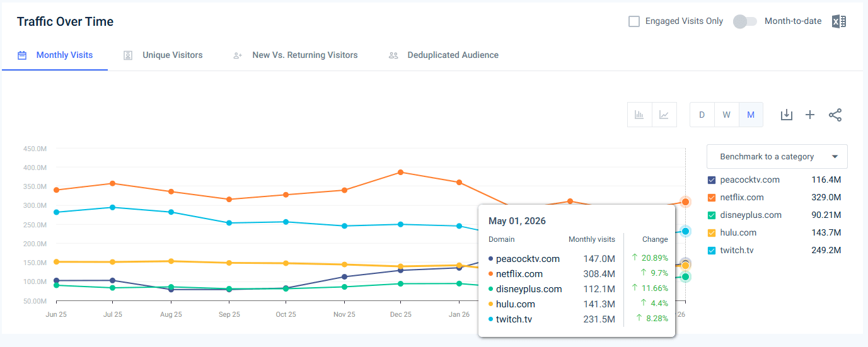The width and height of the screenshot is (868, 347).
Task: Click disneyplus.com Oct 25 data point
Action: [x=286, y=288]
